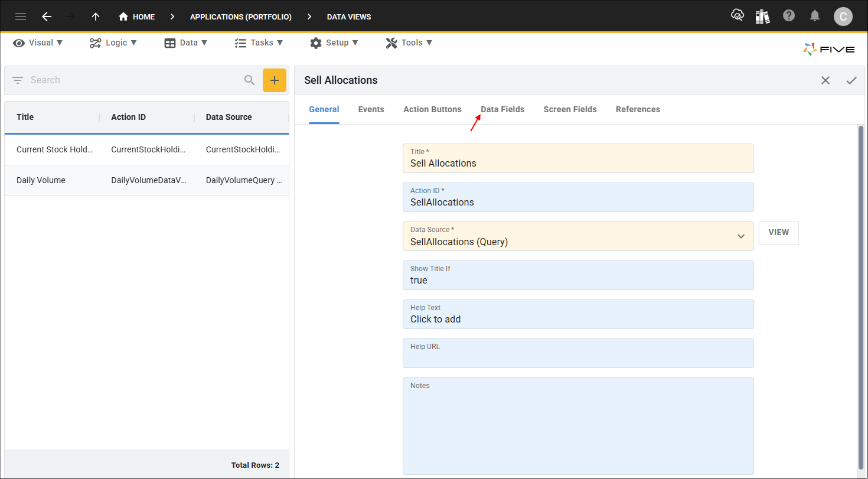Screen dimensions: 868x479
Task: Click the Help URL field
Action: point(578,353)
